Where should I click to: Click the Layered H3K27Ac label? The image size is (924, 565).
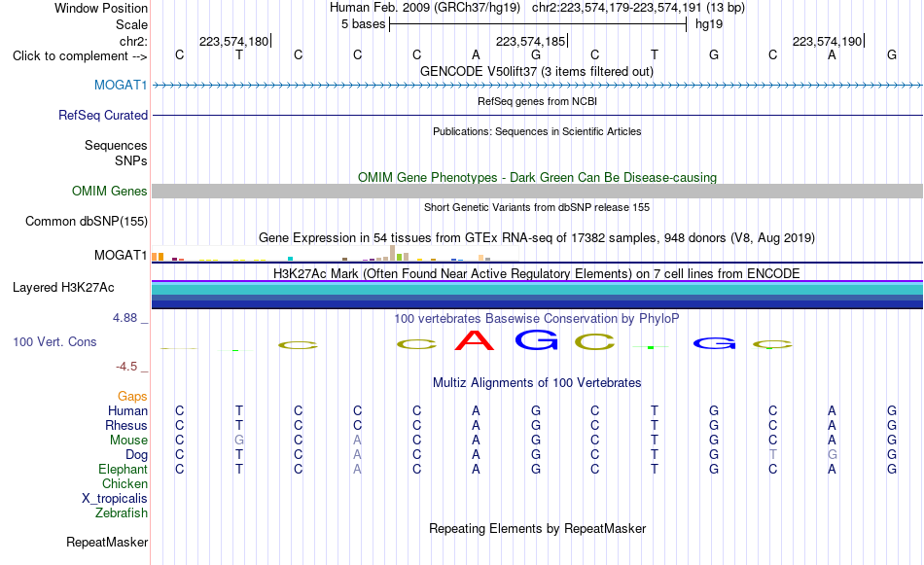click(x=63, y=287)
